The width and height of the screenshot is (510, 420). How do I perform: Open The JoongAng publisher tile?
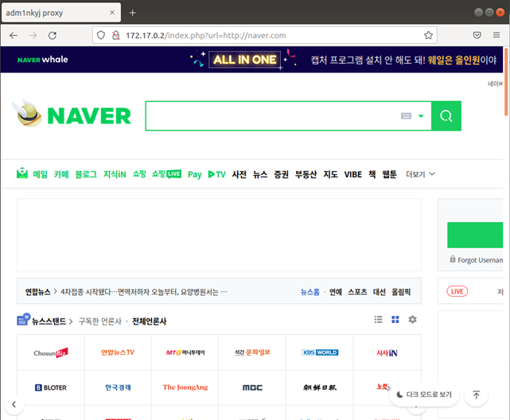point(185,387)
